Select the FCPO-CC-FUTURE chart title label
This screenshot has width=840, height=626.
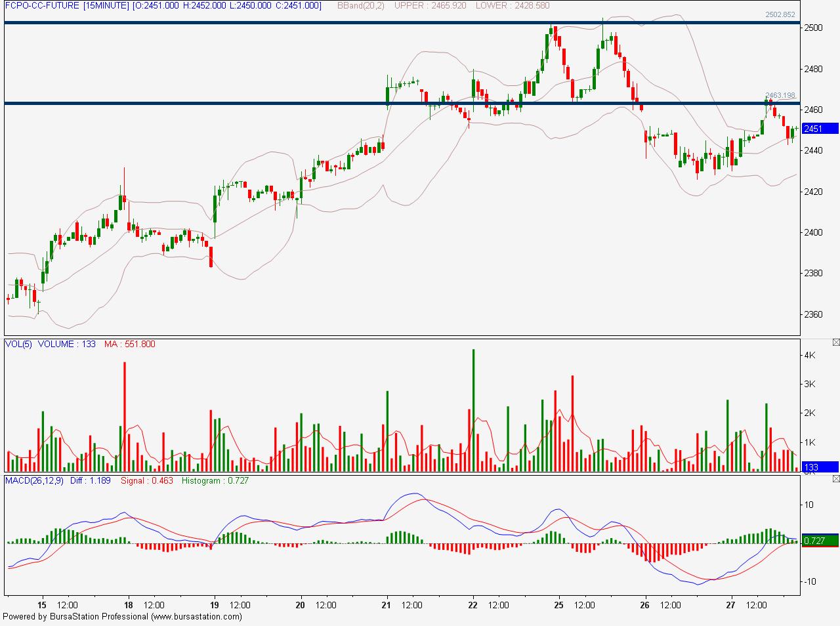[x=42, y=5]
